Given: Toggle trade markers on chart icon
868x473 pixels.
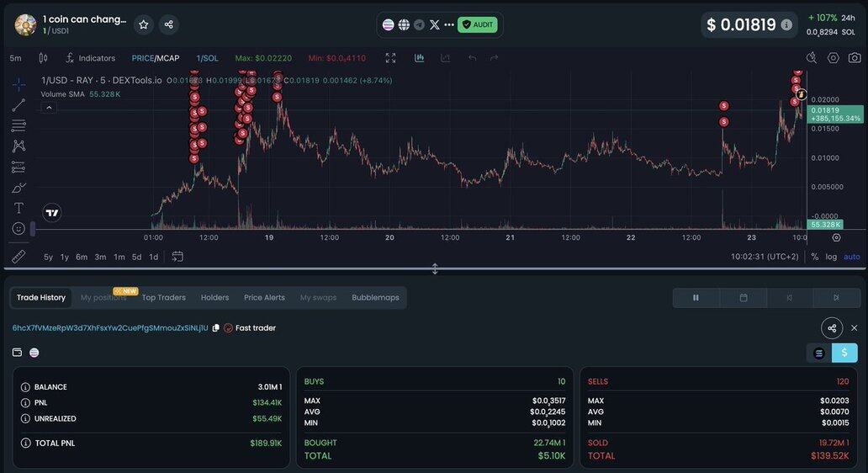Looking at the screenshot, I should pos(419,58).
